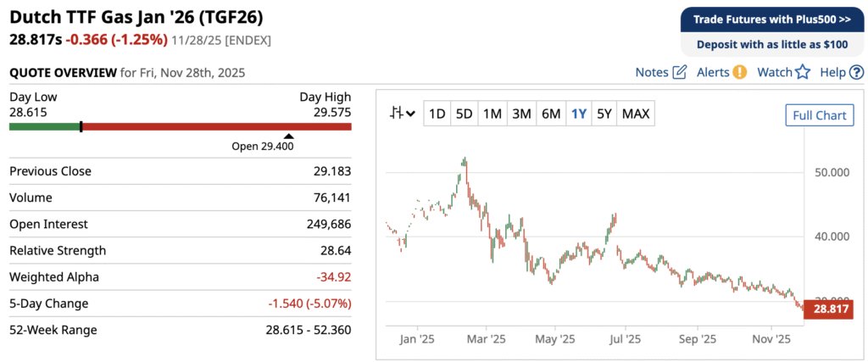Click the candlestick peak near 50.000
The height and width of the screenshot is (362, 868).
point(465,161)
